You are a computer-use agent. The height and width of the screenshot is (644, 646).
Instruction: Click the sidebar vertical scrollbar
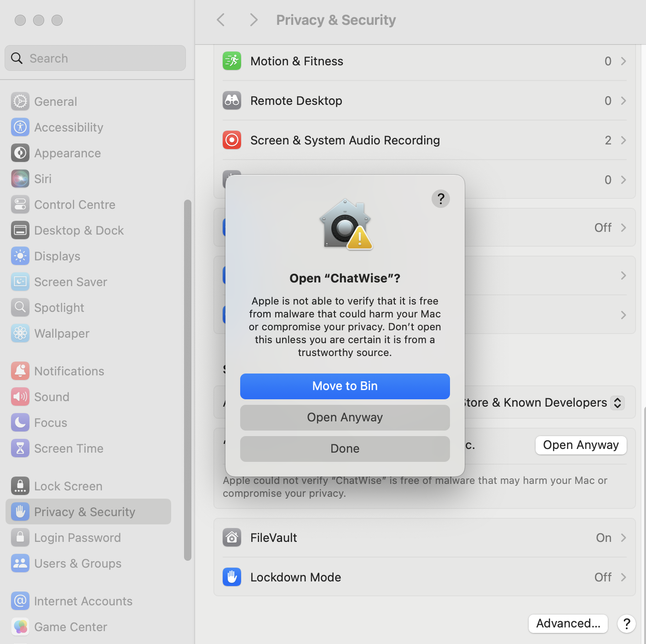187,380
